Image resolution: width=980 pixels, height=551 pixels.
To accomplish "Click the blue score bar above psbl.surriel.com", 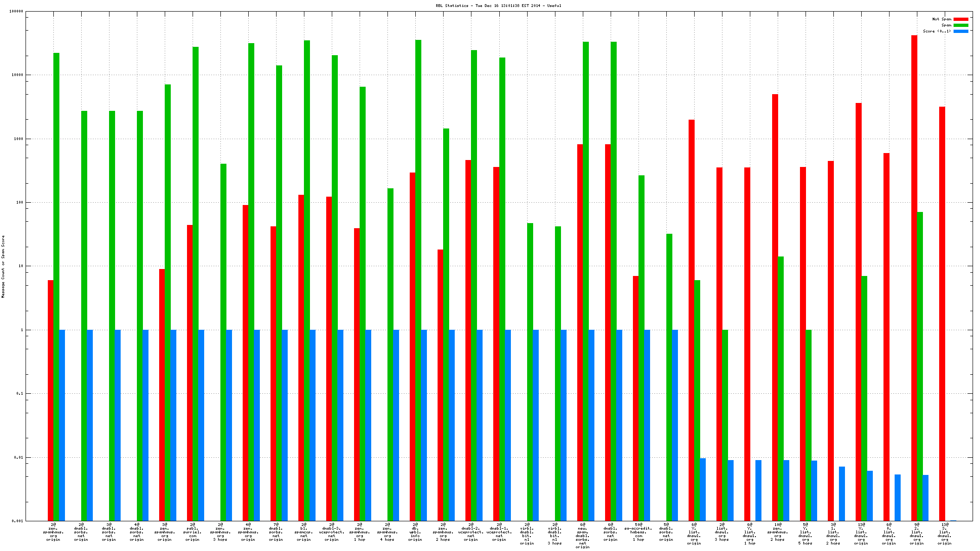I will click(x=201, y=425).
